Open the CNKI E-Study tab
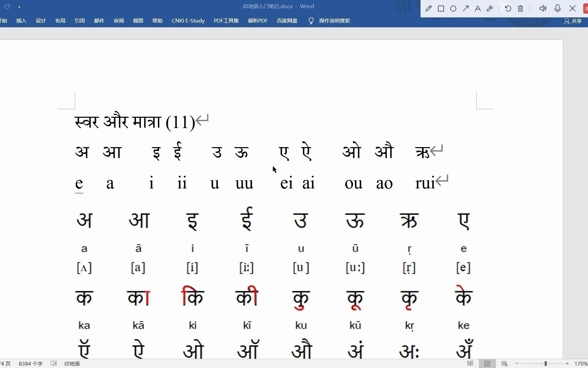This screenshot has height=368, width=588. pyautogui.click(x=188, y=21)
